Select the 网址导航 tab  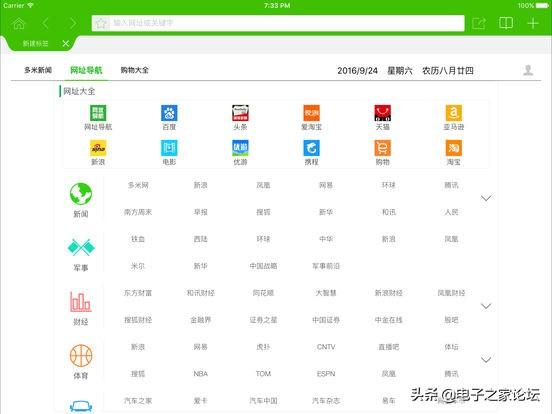pyautogui.click(x=86, y=70)
